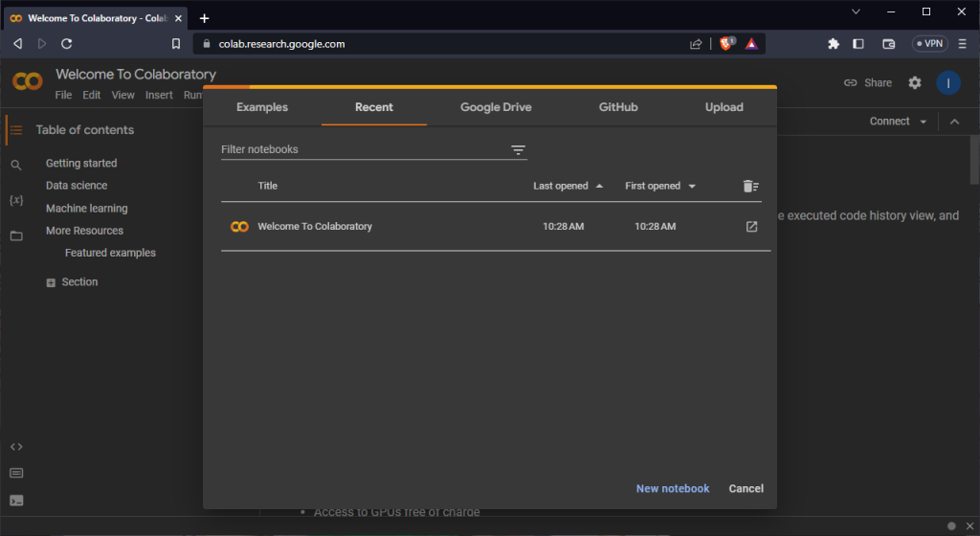Expand the Connect dropdown arrow

click(x=923, y=123)
